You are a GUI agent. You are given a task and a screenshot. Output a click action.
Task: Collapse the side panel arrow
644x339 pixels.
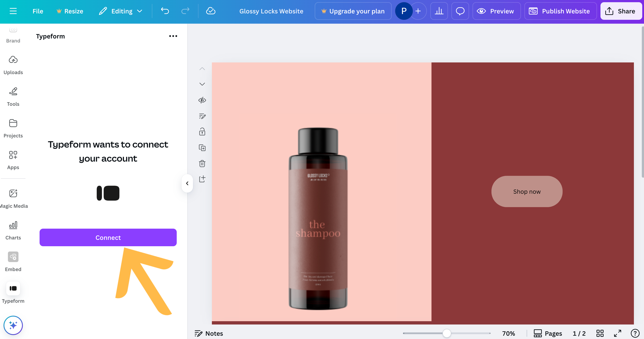click(187, 183)
